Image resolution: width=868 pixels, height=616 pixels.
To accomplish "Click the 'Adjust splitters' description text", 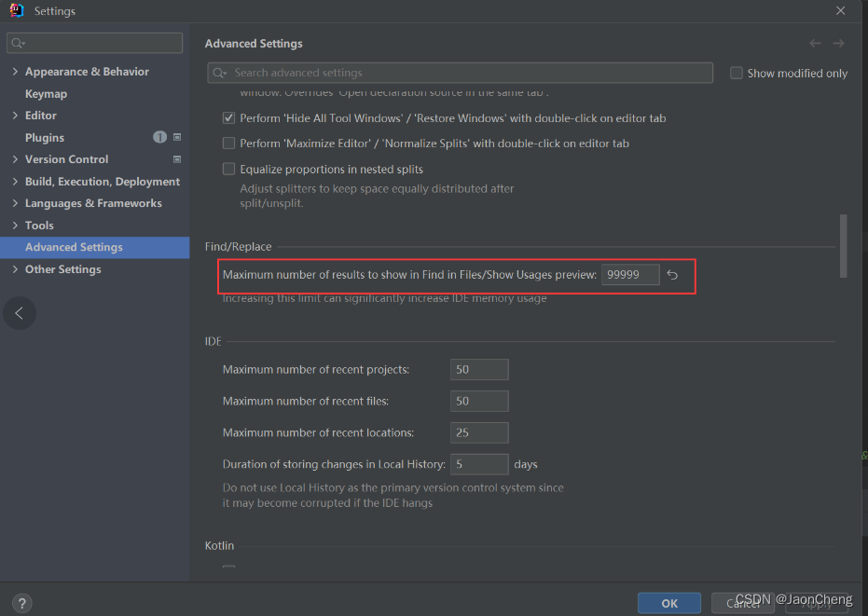I will 377,196.
